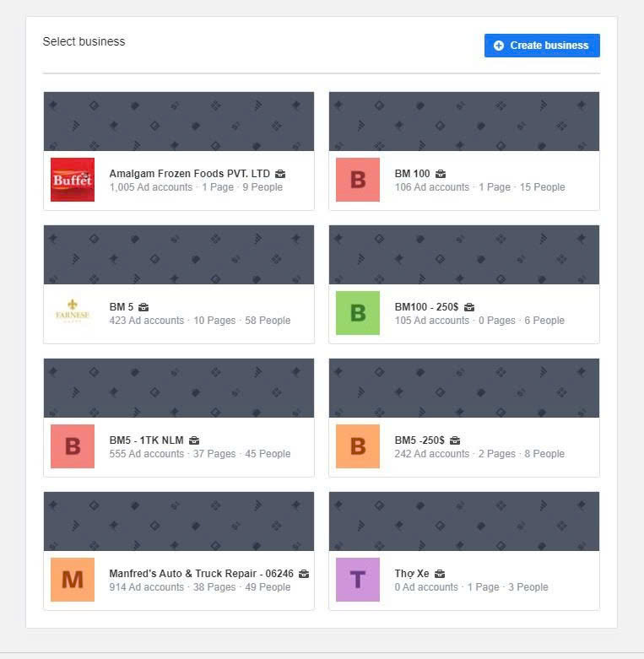Click the plus icon in Create business button
The image size is (644, 659).
499,46
